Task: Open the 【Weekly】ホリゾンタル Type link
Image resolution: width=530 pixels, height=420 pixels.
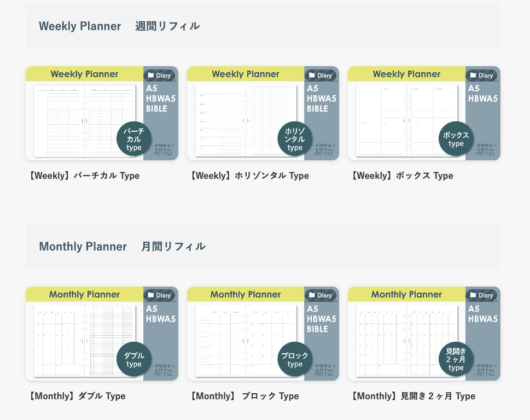Action: click(x=249, y=176)
